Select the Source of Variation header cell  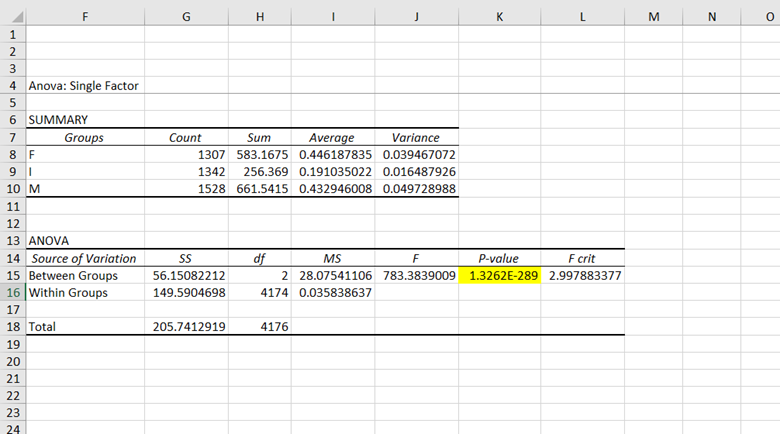[x=85, y=258]
